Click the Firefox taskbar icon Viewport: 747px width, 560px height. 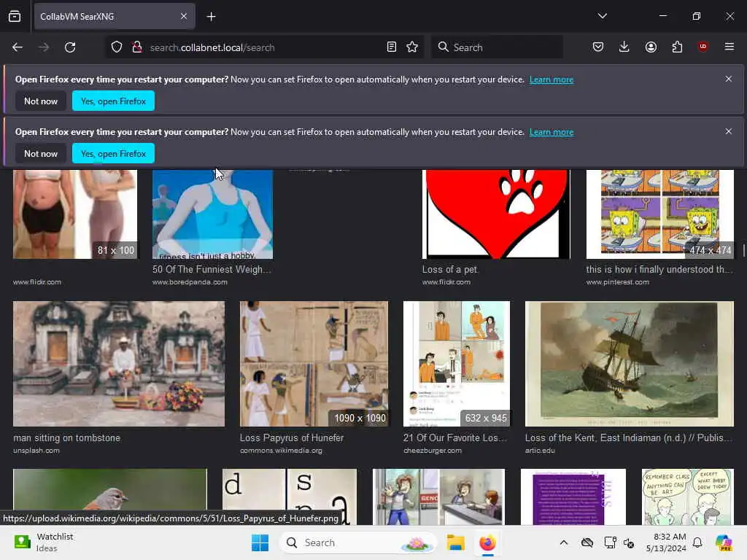coord(487,542)
